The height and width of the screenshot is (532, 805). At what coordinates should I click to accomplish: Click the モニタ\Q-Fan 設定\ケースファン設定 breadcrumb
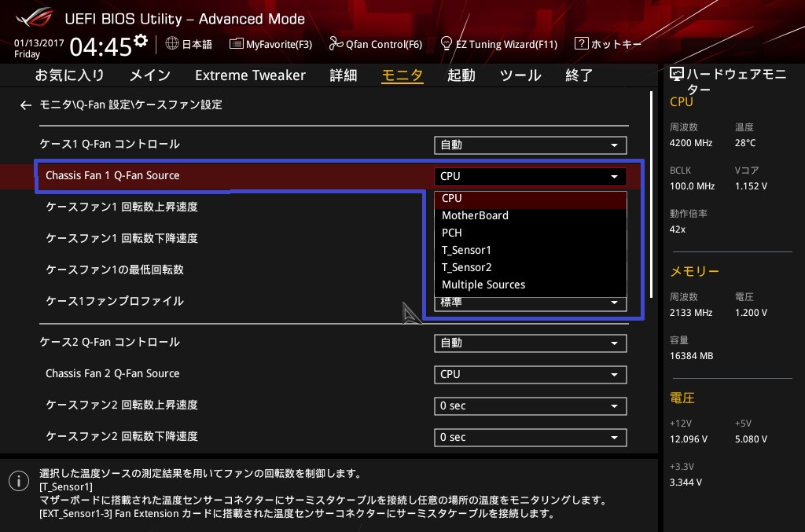pos(131,105)
